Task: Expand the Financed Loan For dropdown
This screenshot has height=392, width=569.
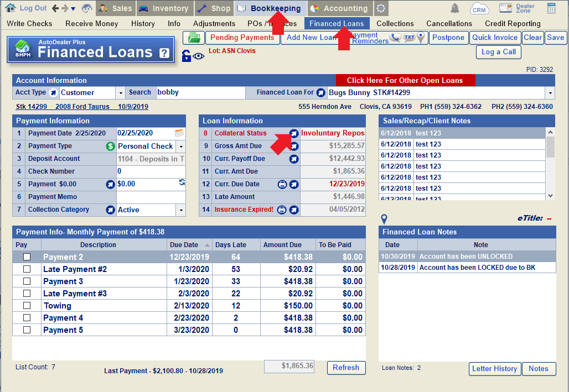Action: pos(550,93)
